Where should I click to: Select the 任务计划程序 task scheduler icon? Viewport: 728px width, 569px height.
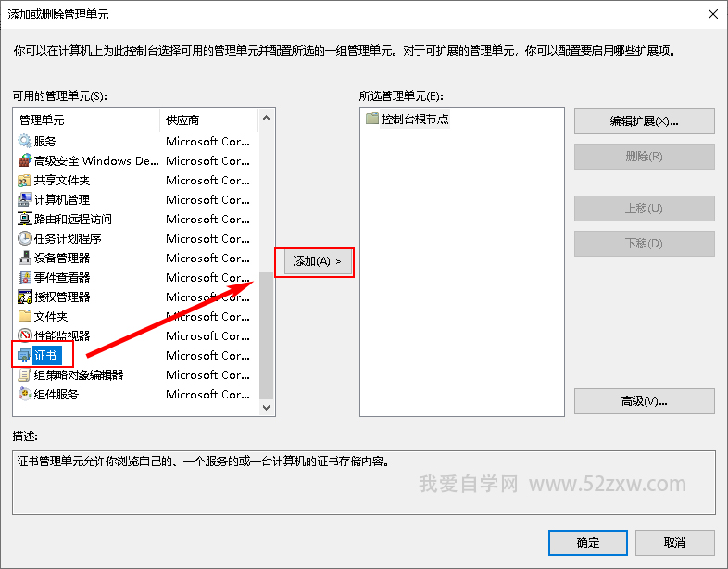point(25,238)
